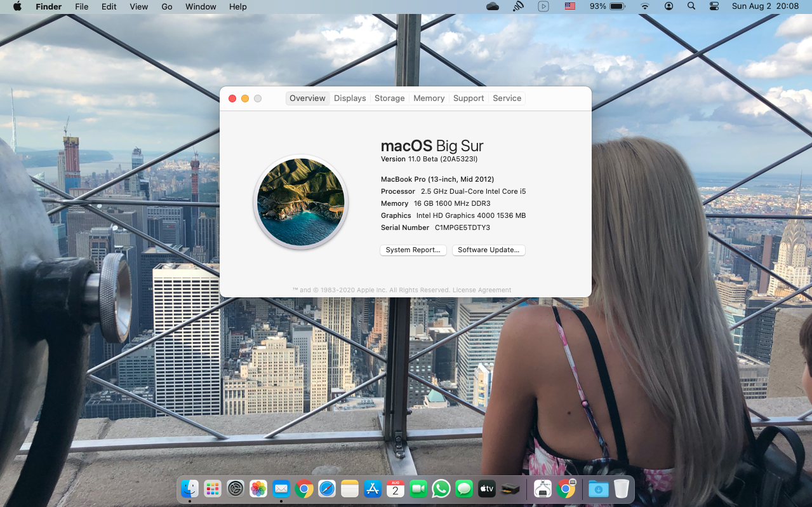Screen dimensions: 812x507
Task: Open Control Center in menu bar
Action: pos(714,6)
